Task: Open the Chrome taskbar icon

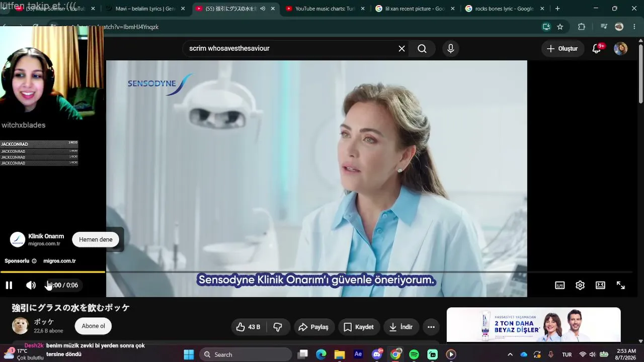Action: click(x=395, y=354)
